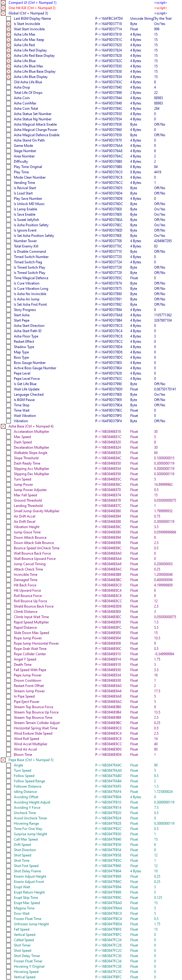Enable the Asha Magical Attack Enable checkbox

(8, 124)
